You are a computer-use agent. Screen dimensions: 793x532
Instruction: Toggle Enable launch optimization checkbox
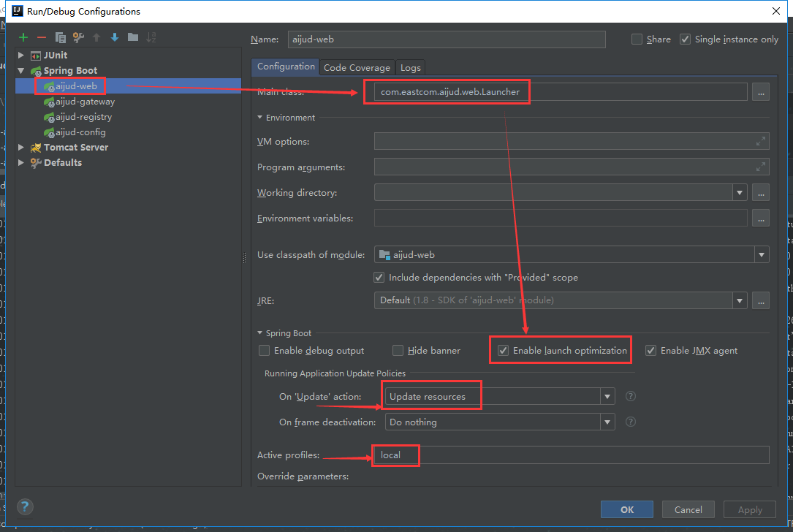(x=504, y=351)
